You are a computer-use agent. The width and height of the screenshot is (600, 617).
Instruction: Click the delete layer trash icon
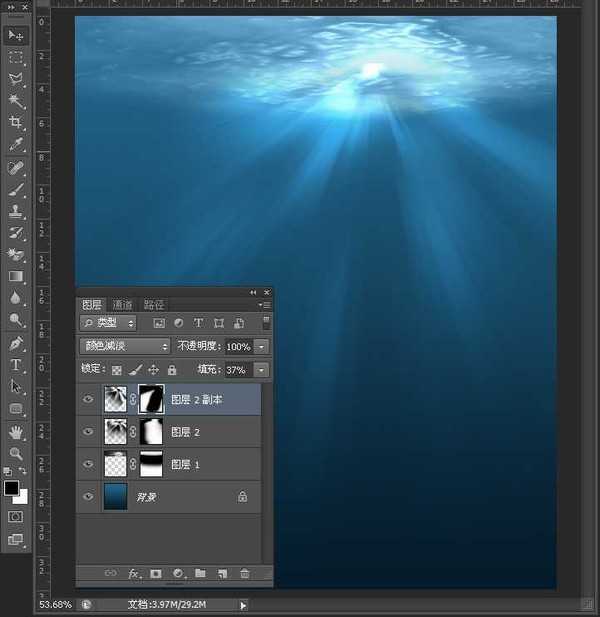click(244, 574)
